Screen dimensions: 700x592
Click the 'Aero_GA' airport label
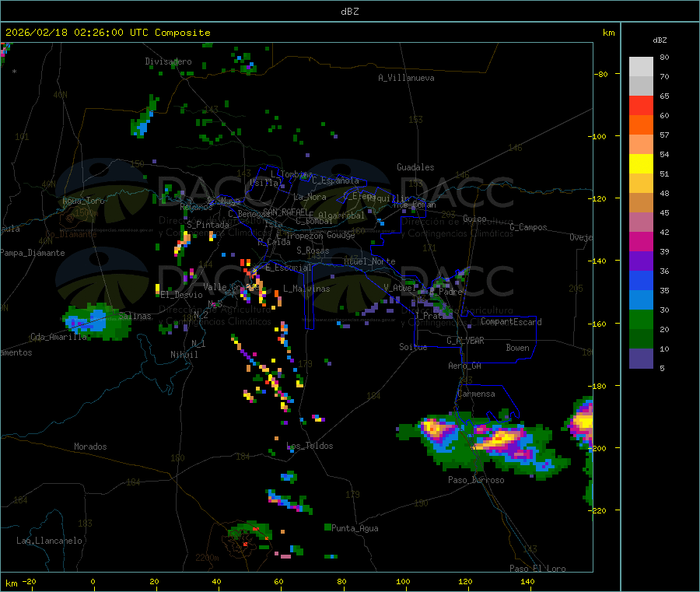click(465, 366)
